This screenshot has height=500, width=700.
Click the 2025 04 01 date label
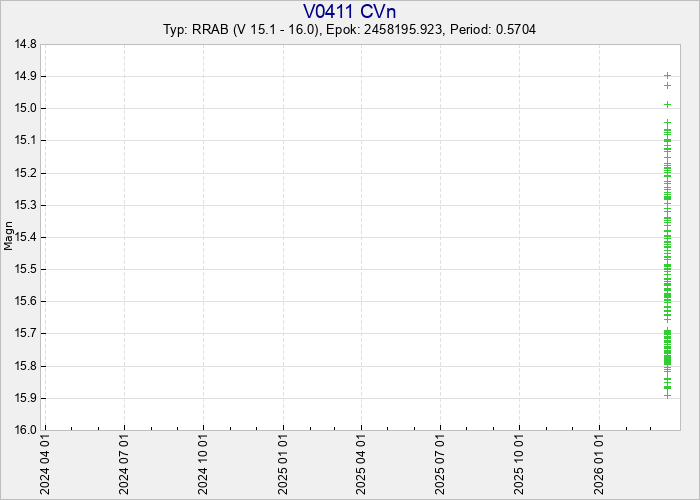pos(361,465)
